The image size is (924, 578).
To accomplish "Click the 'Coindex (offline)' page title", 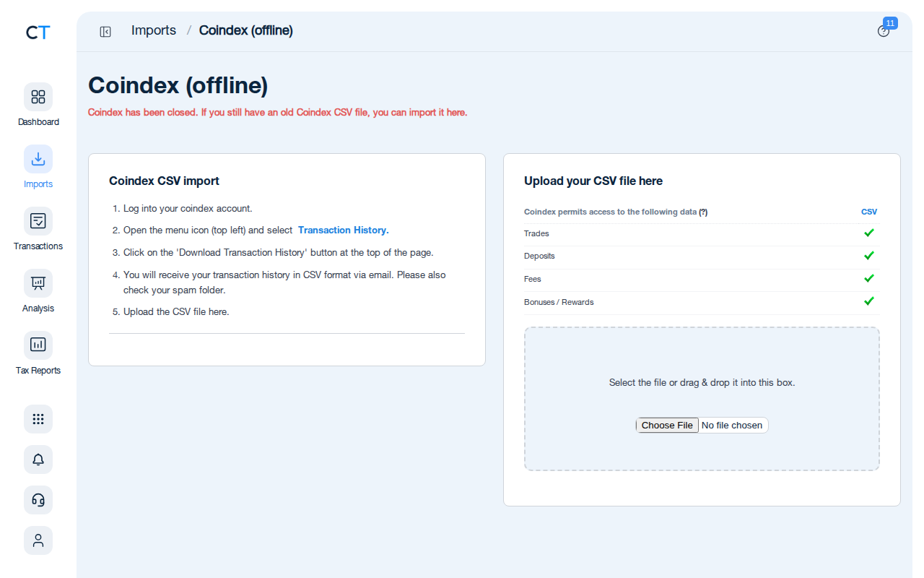I will [x=178, y=85].
